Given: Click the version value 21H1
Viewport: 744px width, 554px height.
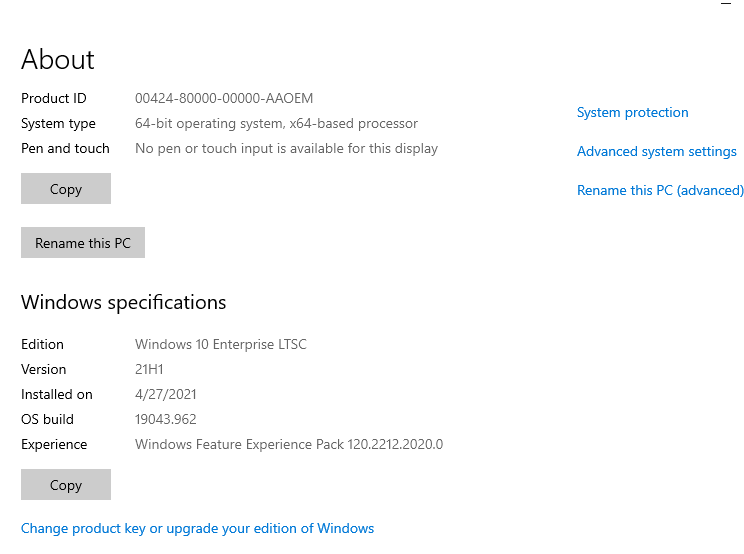Looking at the screenshot, I should pos(151,369).
